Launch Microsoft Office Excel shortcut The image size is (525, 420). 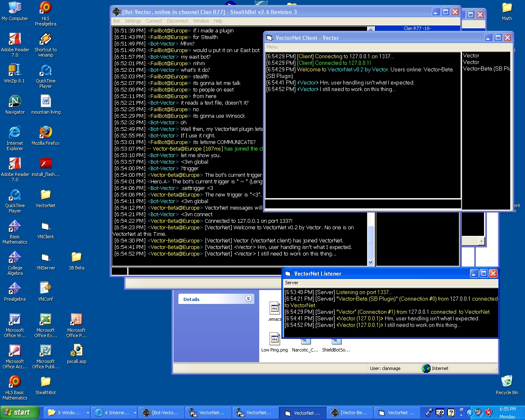pyautogui.click(x=46, y=325)
